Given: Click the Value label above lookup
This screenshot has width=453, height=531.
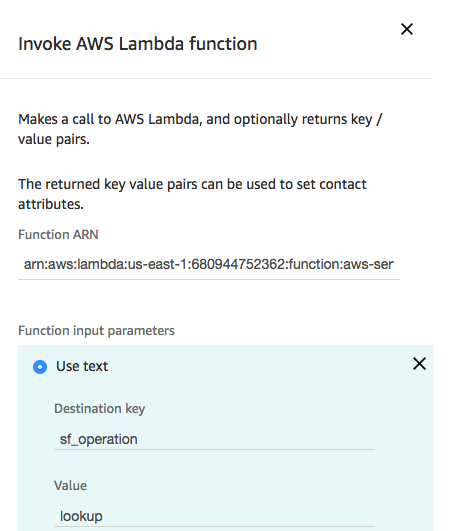Looking at the screenshot, I should tap(70, 486).
